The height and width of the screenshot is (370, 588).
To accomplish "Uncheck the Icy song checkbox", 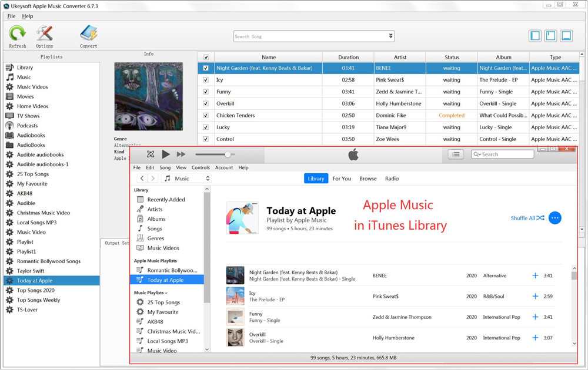I will click(205, 80).
